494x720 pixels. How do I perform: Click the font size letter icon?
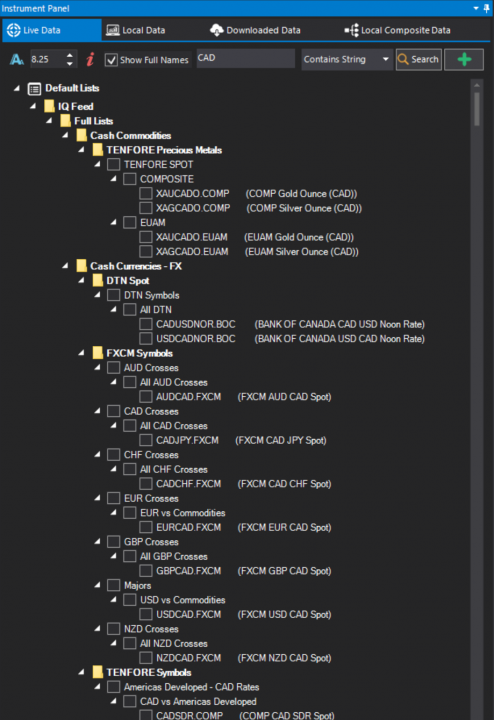pos(17,59)
